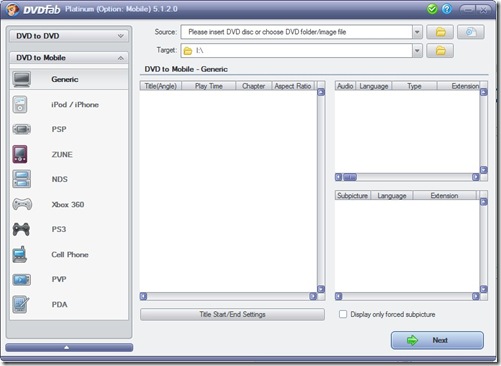
Task: Sort by Title(Angle) column header
Action: click(x=161, y=86)
